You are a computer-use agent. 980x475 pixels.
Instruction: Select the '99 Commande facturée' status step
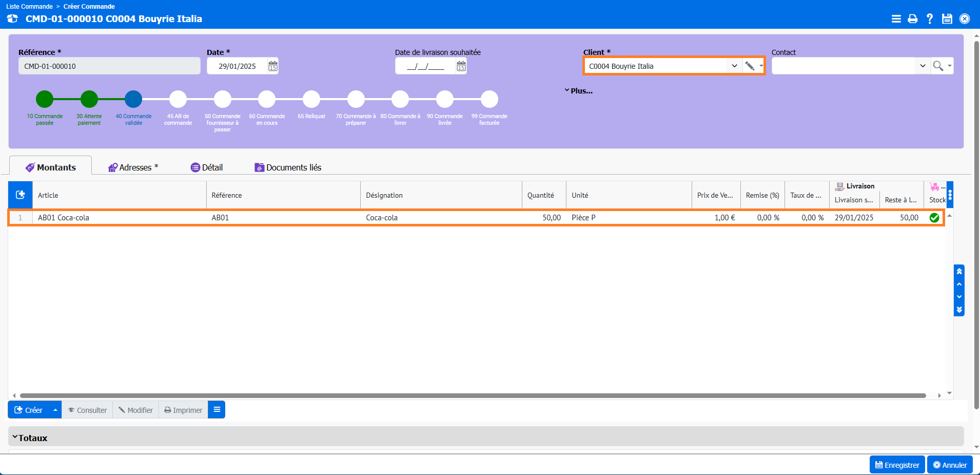click(x=489, y=99)
